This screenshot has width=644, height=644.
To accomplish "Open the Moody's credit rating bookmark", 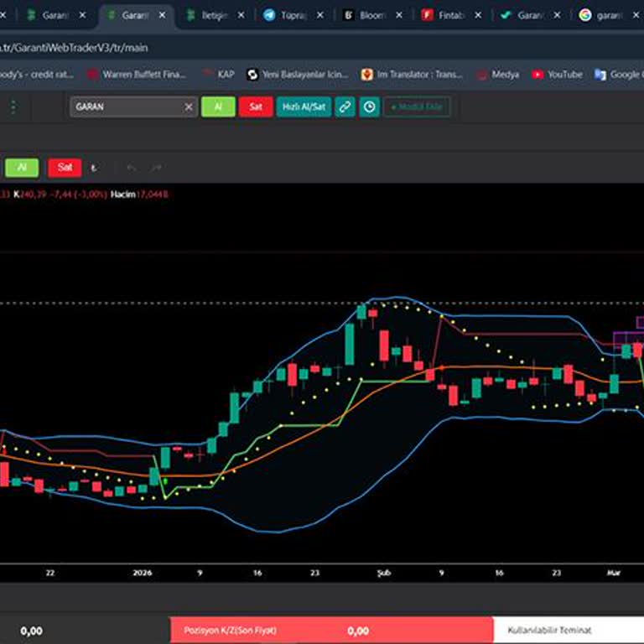I will [37, 75].
